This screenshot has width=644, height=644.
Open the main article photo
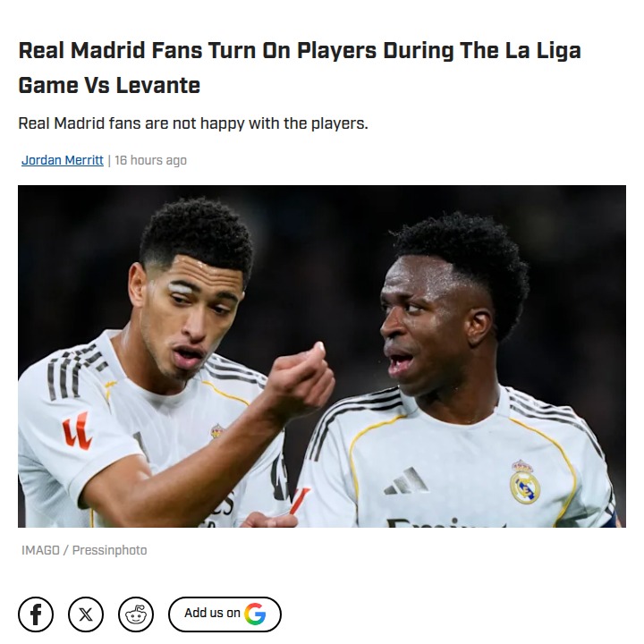tap(322, 356)
